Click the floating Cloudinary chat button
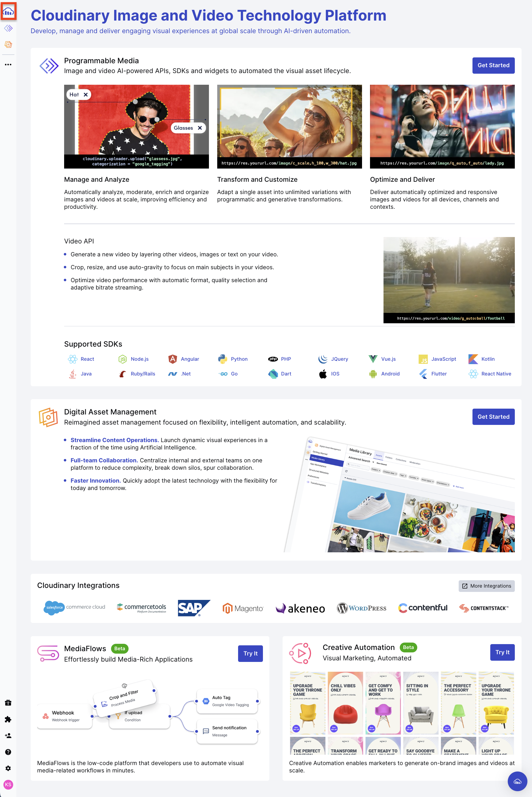This screenshot has height=797, width=532. [517, 781]
